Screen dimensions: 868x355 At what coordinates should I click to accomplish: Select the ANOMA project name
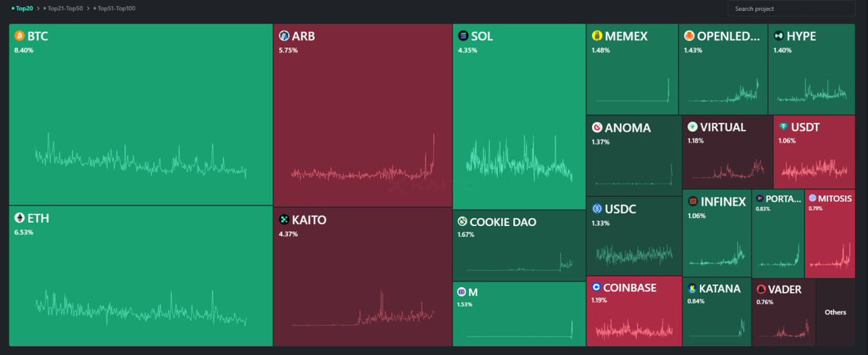click(628, 128)
